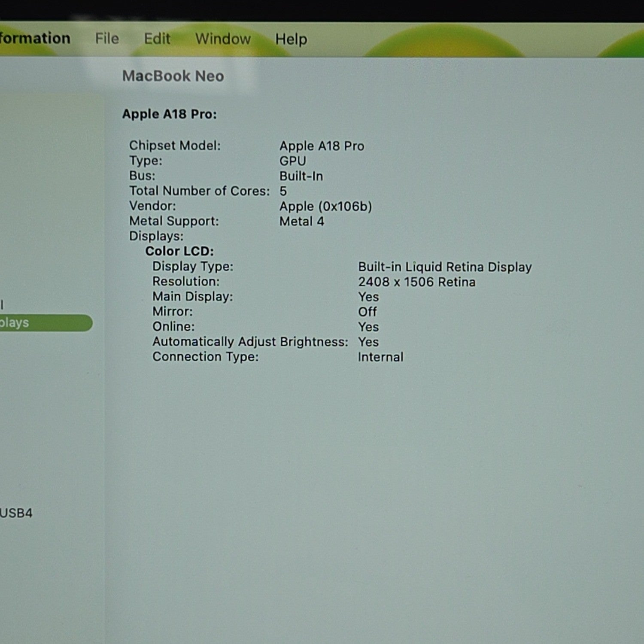The image size is (644, 644).
Task: Click Built-in Liquid Retina Display value
Action: [445, 267]
